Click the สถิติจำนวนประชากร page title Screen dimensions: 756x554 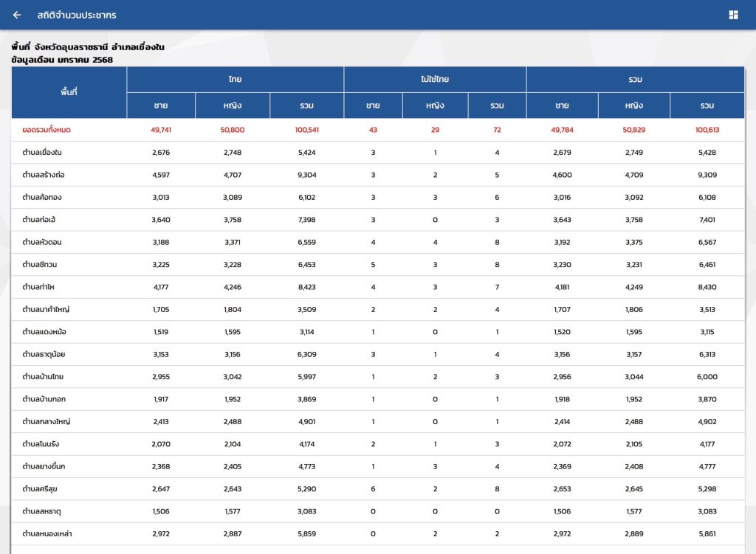[x=77, y=15]
